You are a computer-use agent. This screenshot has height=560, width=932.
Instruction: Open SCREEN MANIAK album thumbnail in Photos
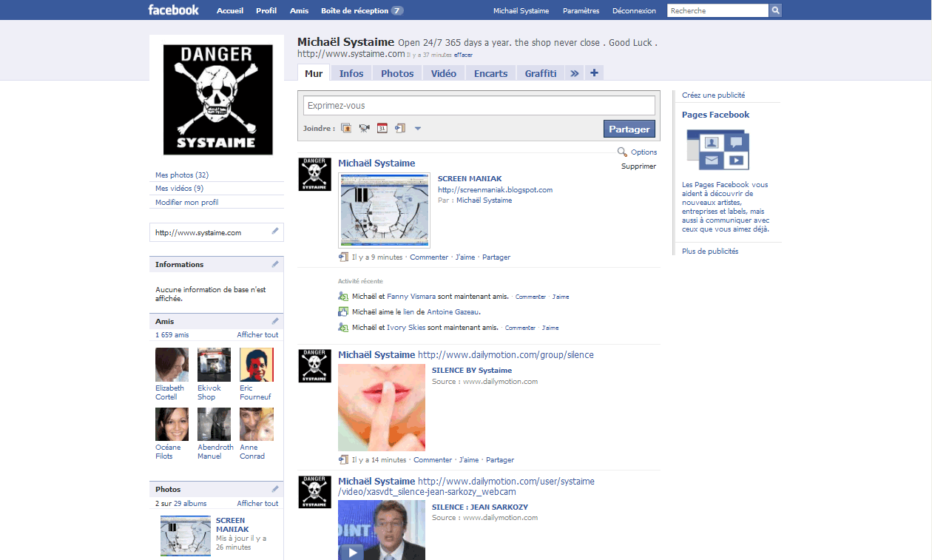click(186, 536)
